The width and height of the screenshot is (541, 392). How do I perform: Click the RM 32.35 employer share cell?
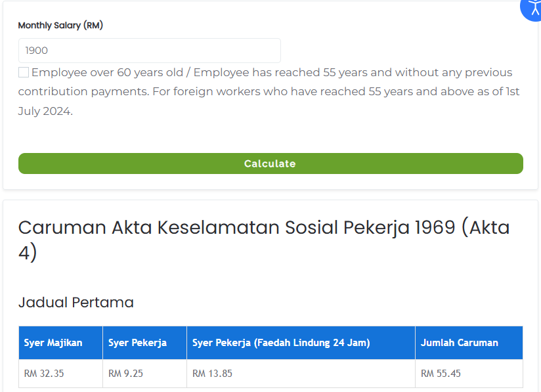click(60, 374)
